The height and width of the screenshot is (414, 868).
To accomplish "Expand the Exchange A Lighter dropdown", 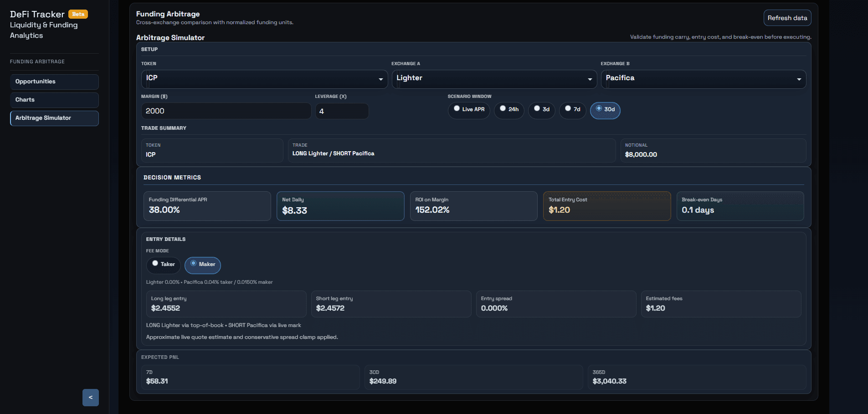I will (493, 79).
